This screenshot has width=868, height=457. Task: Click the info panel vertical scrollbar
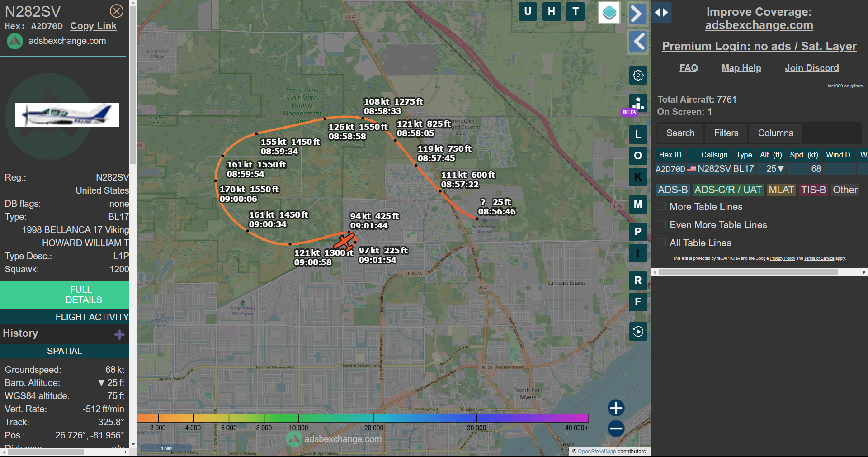[133, 86]
